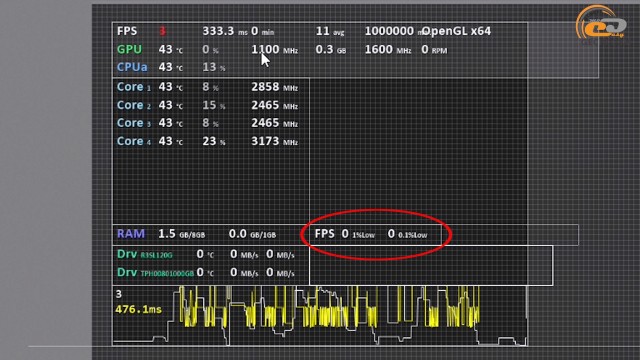Click the Drv R3SL120G drive label
Screen dimensions: 640x360
144,254
